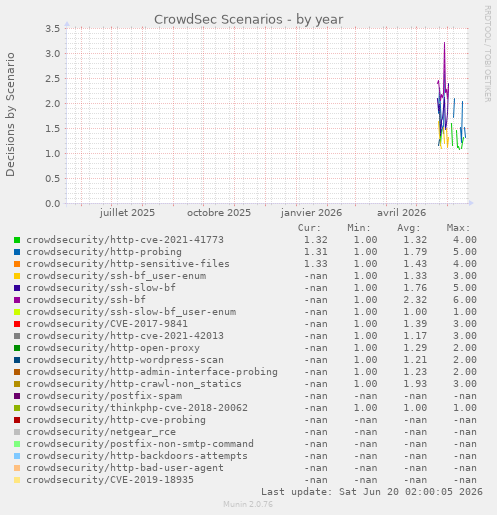Click the 'Max:' column header
497x515 pixels.
pyautogui.click(x=458, y=228)
